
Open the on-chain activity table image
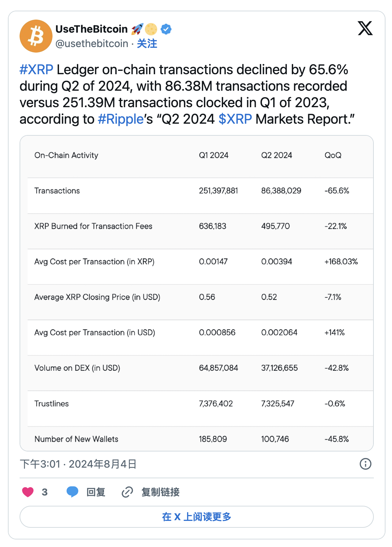(196, 293)
